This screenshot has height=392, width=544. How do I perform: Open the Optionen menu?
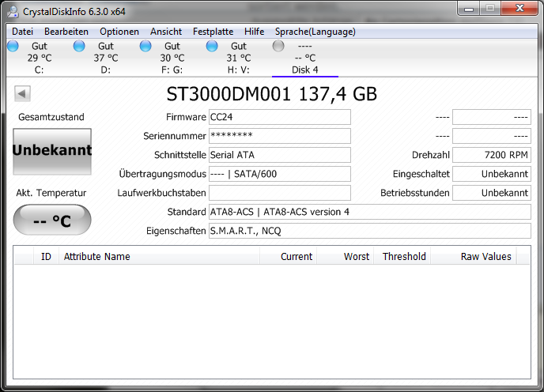tap(119, 32)
